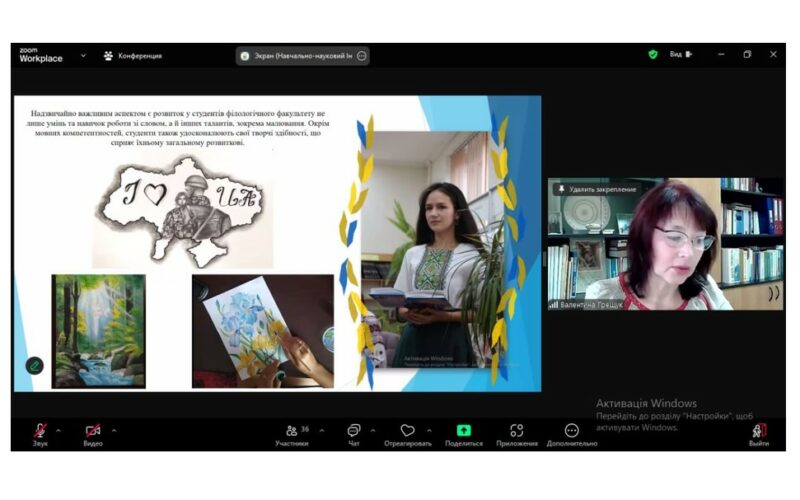The image size is (800, 500).
Task: Click the green Поделиться share screen button
Action: 463,432
